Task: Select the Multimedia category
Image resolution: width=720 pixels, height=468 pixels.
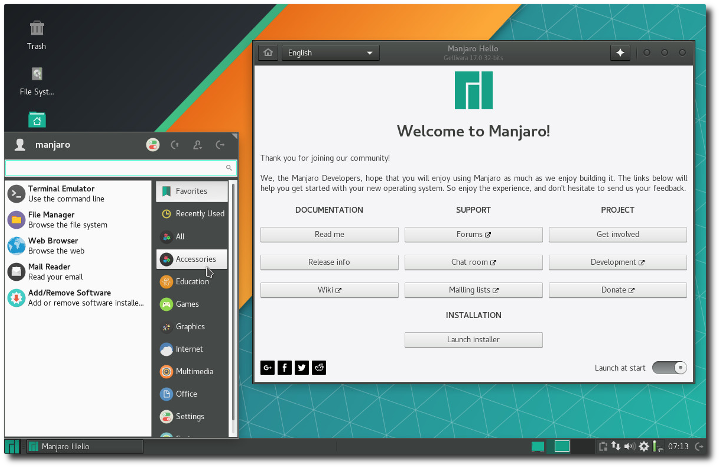Action: coord(193,371)
